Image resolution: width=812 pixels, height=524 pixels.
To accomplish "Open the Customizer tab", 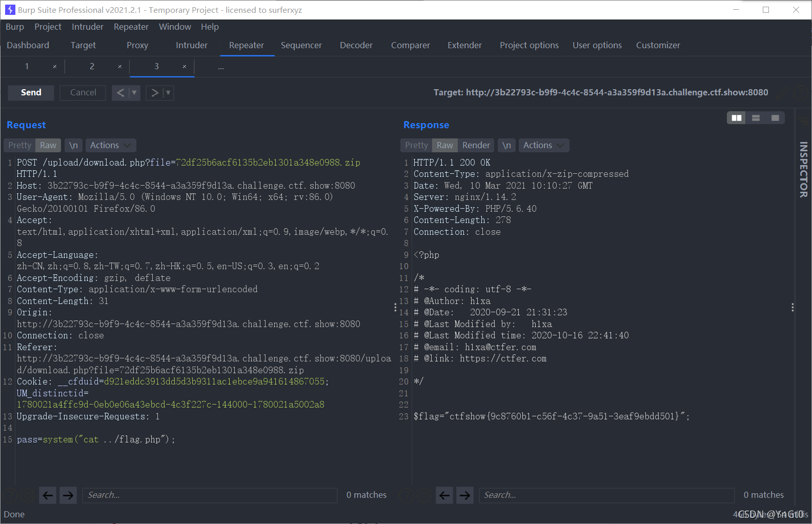I will (x=658, y=45).
